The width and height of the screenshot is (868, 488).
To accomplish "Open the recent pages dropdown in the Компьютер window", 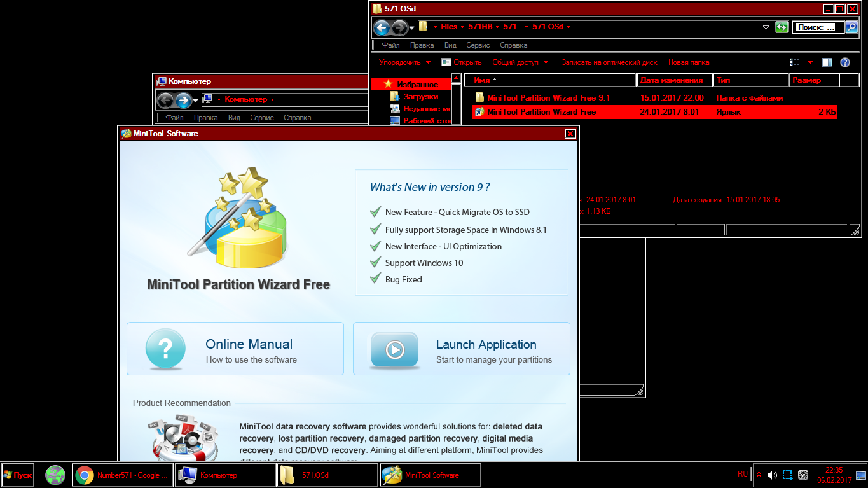I will click(196, 100).
